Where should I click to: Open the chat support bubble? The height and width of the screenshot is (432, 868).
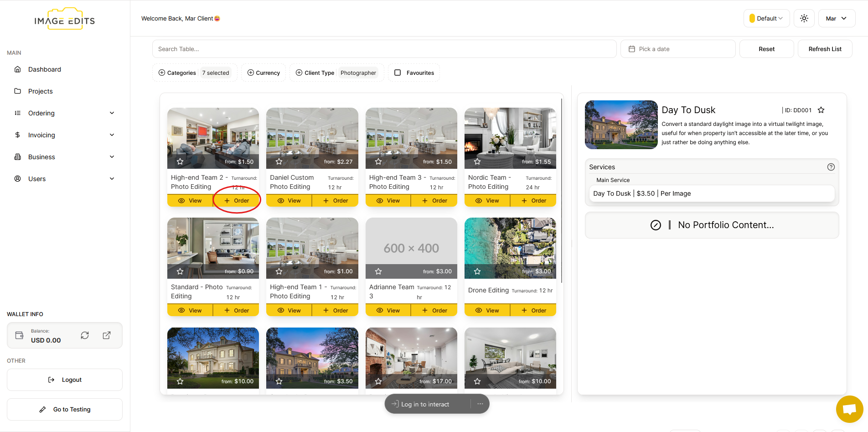click(x=849, y=409)
